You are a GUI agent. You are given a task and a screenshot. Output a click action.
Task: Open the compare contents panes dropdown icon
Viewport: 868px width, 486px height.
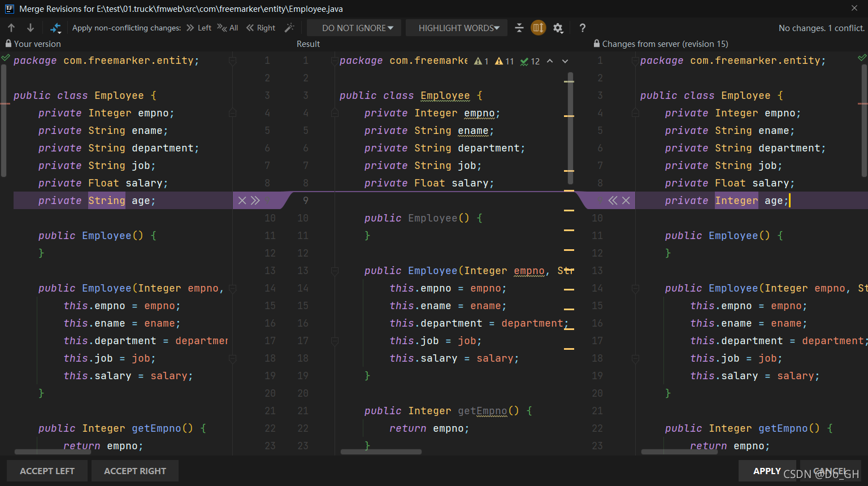(x=55, y=28)
